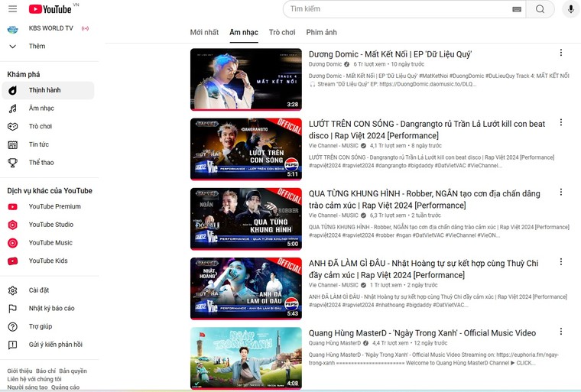Open the Tin tức news icon

click(12, 145)
